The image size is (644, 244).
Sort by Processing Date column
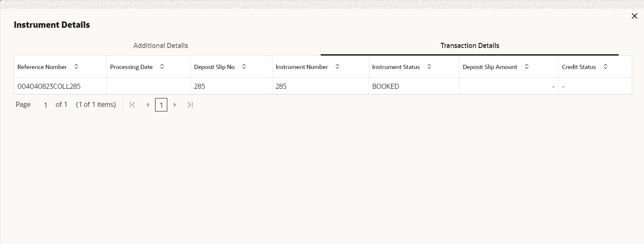click(162, 67)
